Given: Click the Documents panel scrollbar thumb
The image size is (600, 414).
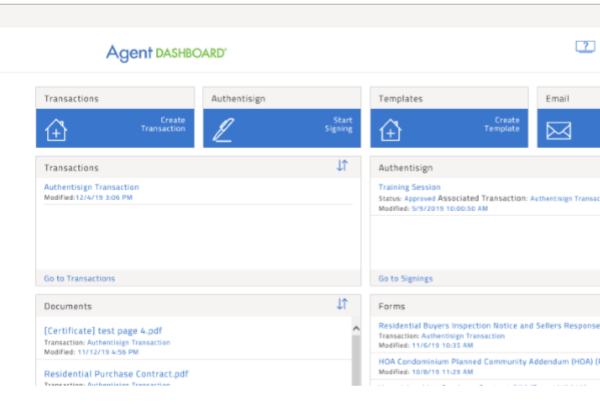Looking at the screenshot, I should [356, 360].
